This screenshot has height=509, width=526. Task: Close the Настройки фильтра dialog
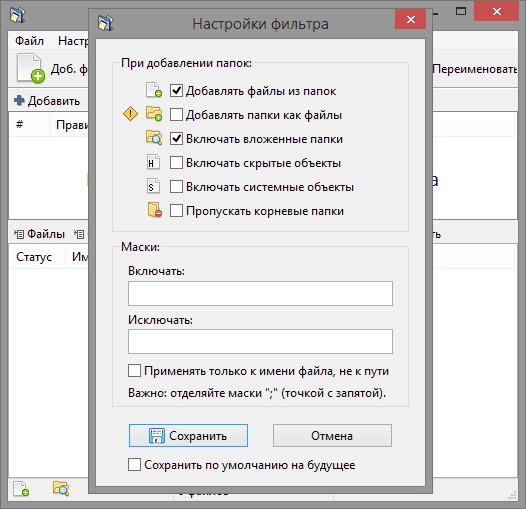[x=411, y=19]
